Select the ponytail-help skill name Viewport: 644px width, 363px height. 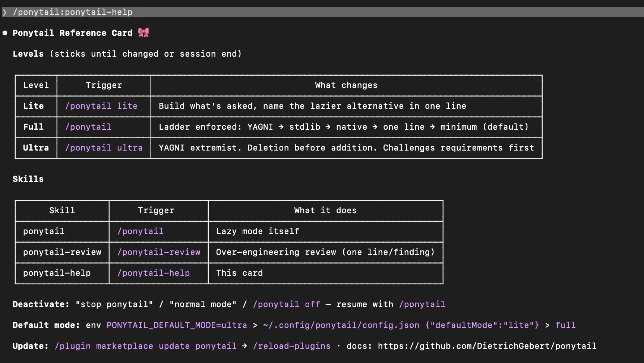57,273
